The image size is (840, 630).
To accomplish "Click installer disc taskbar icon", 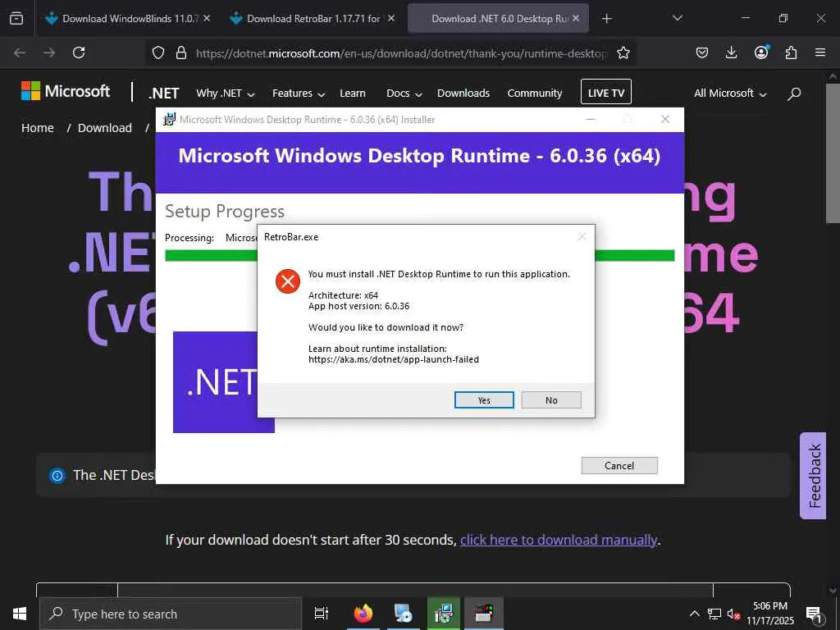I will [403, 614].
